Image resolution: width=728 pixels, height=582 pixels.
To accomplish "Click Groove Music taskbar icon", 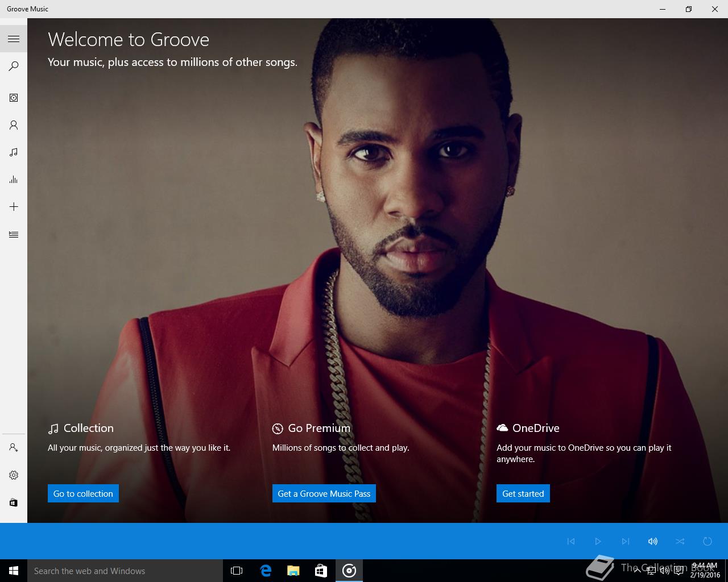I will click(x=349, y=571).
